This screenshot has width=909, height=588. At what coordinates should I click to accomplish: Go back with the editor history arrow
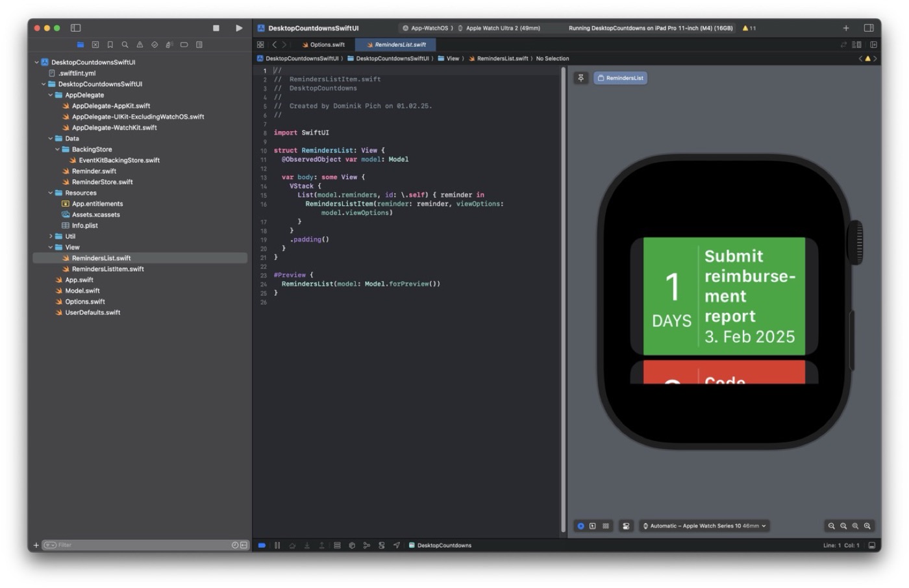pos(275,45)
